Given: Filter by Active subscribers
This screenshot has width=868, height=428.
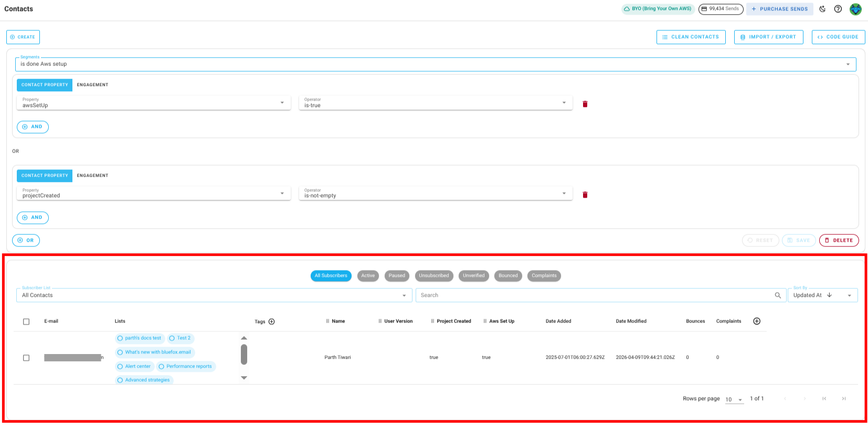Looking at the screenshot, I should click(368, 276).
